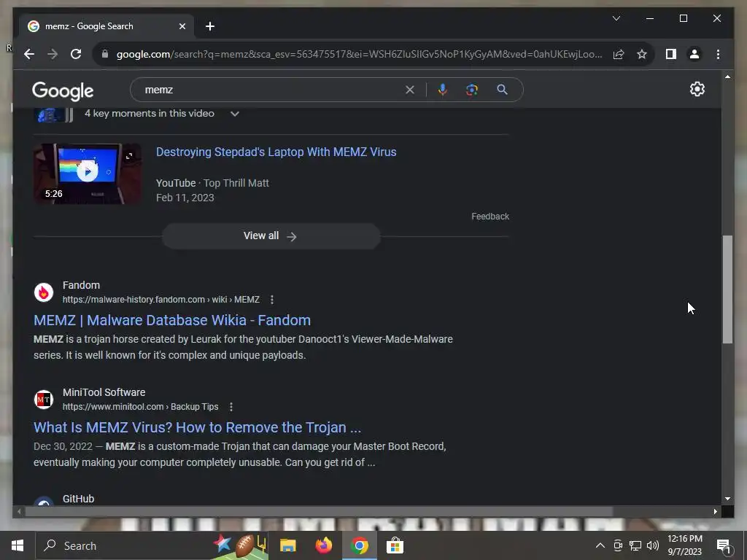Screen dimensions: 747x560
Task: Open notification center icon
Action: point(724,545)
